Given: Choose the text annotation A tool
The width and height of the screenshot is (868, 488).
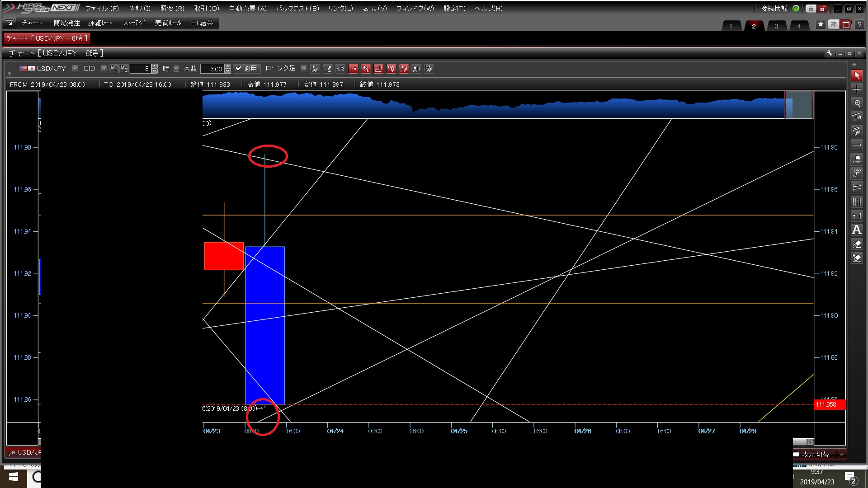Looking at the screenshot, I should [x=857, y=230].
